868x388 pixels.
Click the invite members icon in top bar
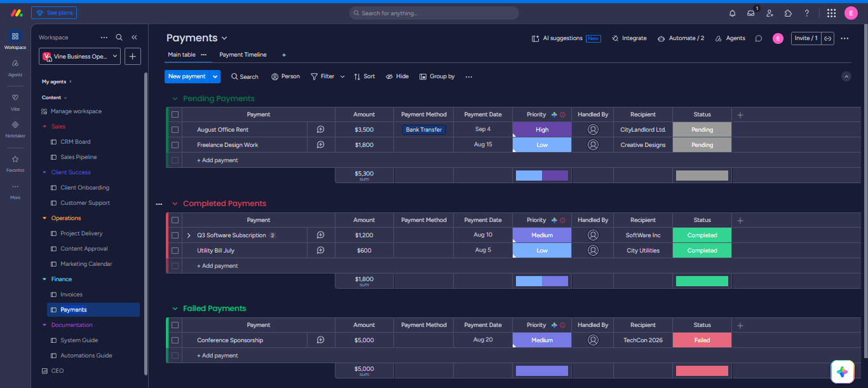(x=770, y=13)
